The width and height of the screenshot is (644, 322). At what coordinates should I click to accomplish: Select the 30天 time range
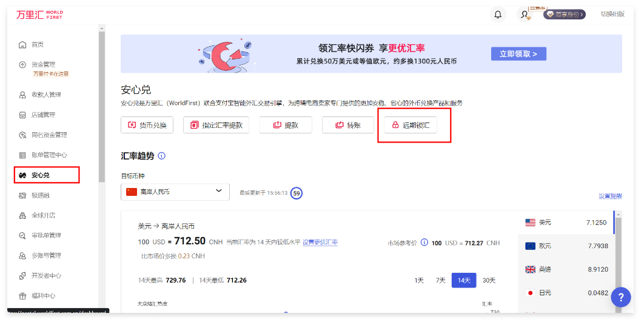[x=488, y=280]
